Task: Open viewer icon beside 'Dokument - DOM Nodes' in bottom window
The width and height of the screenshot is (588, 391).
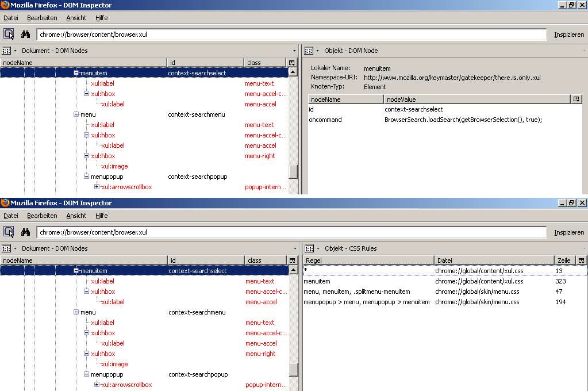Action: tap(6, 248)
